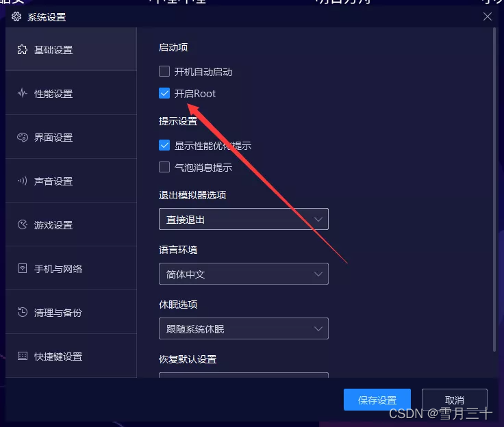
Task: Click the phone wifi icon for 手机与网络
Action: point(22,268)
